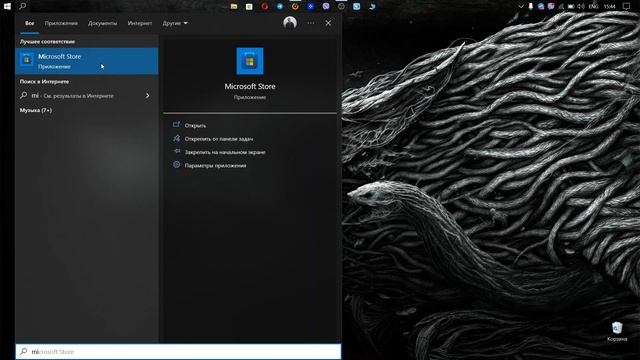Select the Microsoft Store best match result
This screenshot has height=360, width=640.
tap(87, 61)
